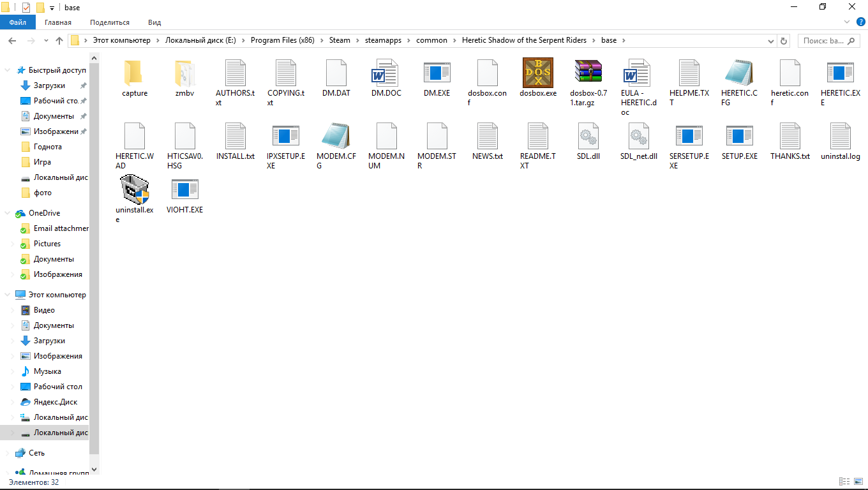
Task: Open the Файл menu
Action: point(18,22)
